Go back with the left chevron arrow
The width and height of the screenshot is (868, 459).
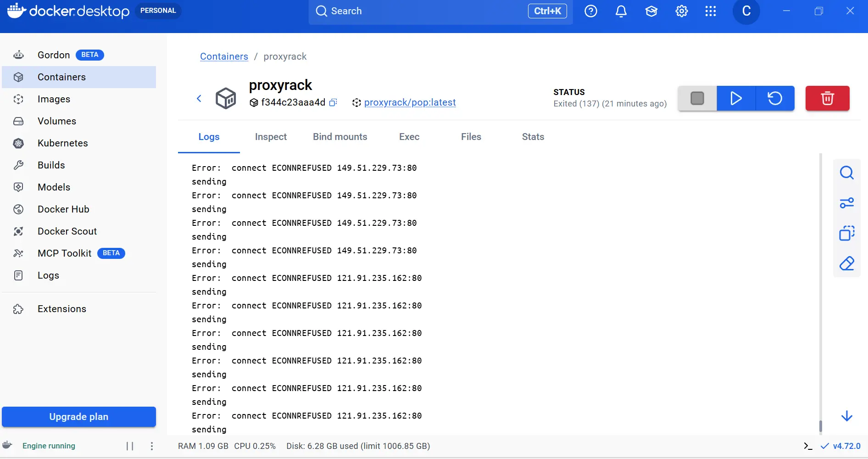199,98
